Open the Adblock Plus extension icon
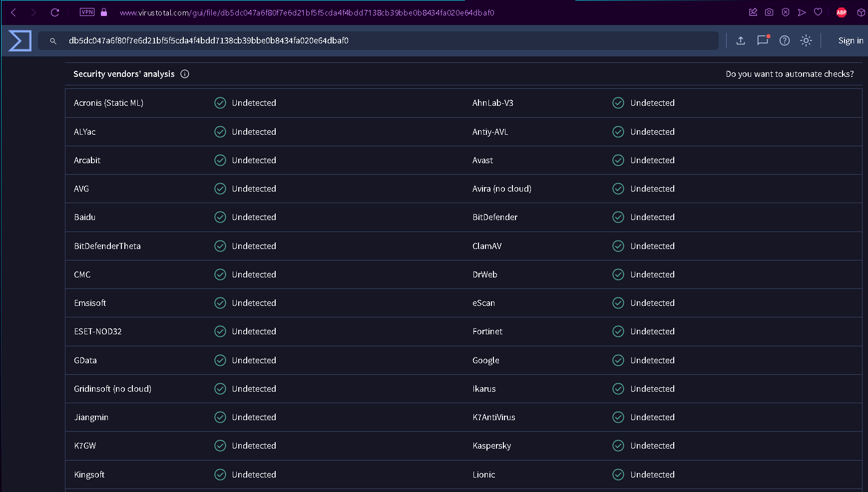868x492 pixels. 842,12
